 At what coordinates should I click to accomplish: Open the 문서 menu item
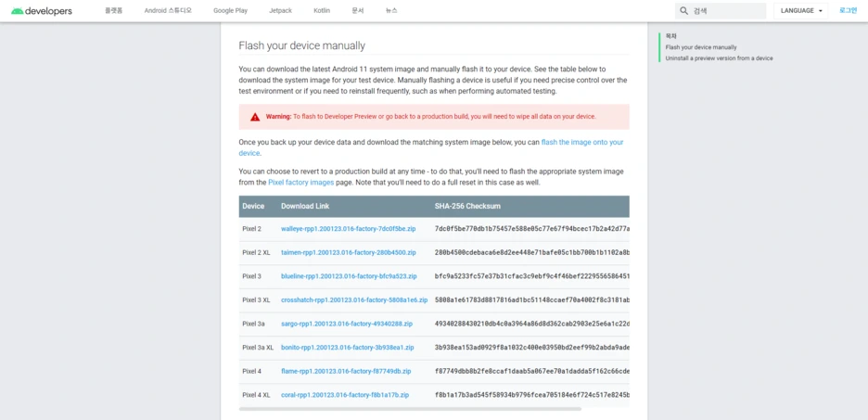click(358, 11)
